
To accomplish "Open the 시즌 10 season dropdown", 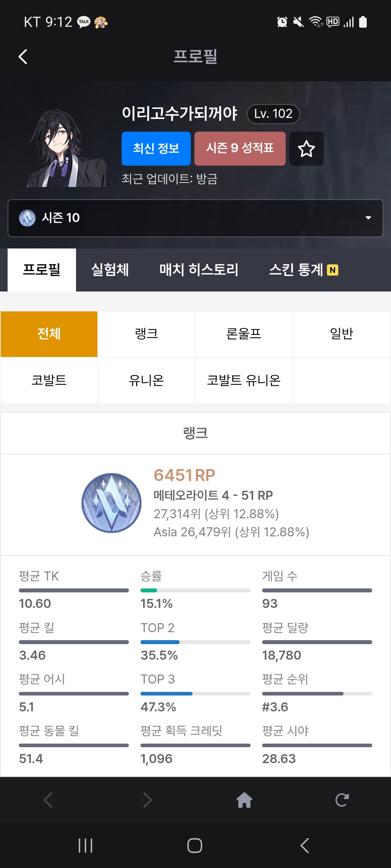I will 195,218.
